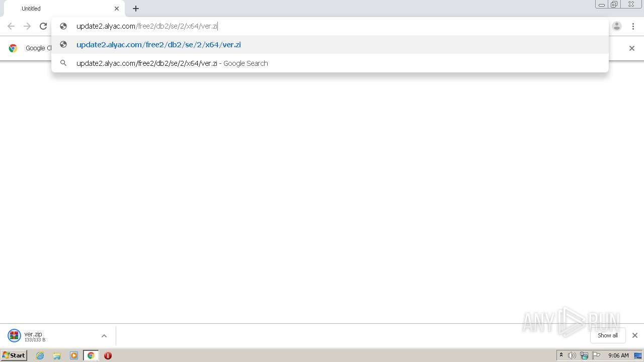Open the Chrome three-dot menu
Image resolution: width=644 pixels, height=362 pixels.
pos(633,26)
